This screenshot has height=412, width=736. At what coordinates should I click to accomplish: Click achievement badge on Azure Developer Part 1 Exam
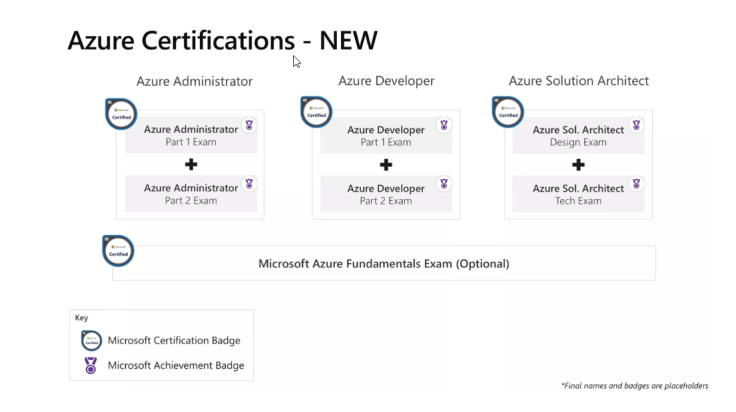[x=444, y=126]
